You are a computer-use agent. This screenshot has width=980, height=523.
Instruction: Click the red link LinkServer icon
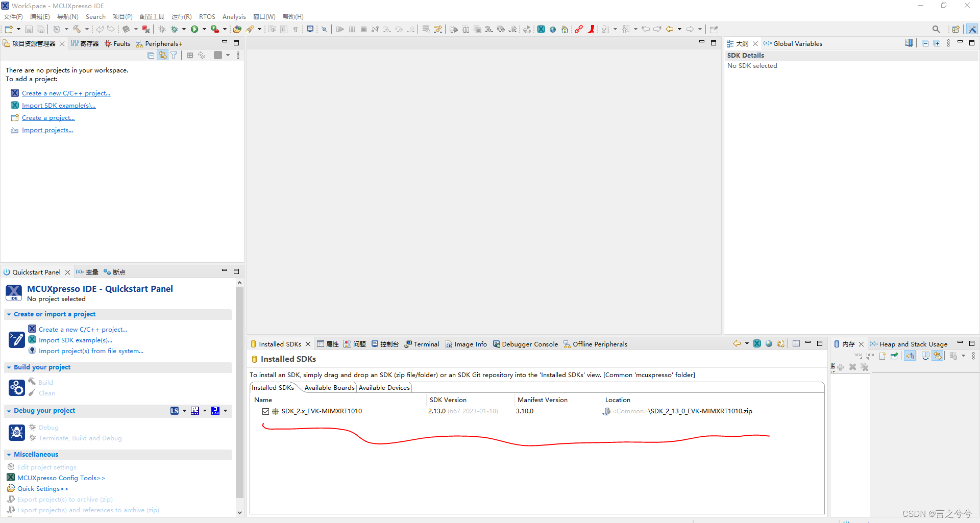[x=579, y=29]
